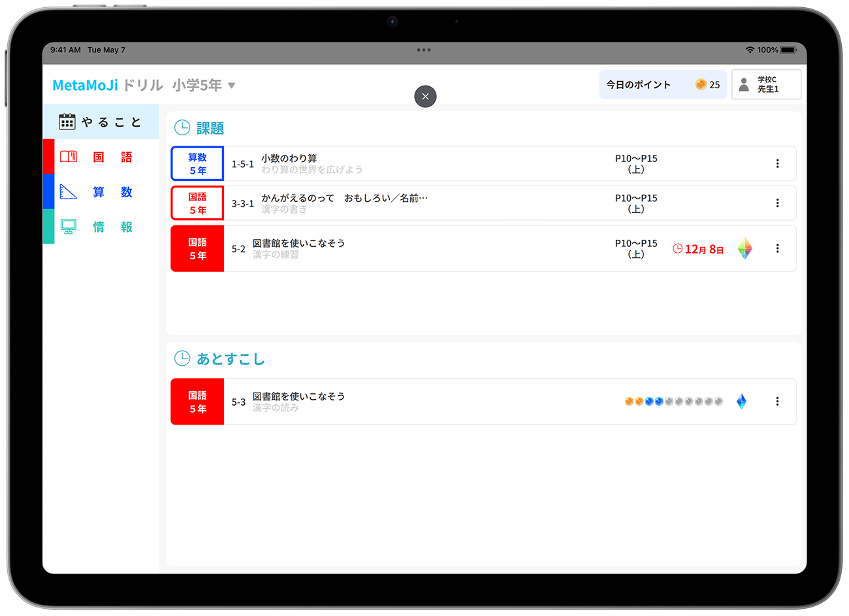This screenshot has height=616, width=849.
Task: Open the kebab menu on the 小数のわり算 row
Action: [x=778, y=163]
